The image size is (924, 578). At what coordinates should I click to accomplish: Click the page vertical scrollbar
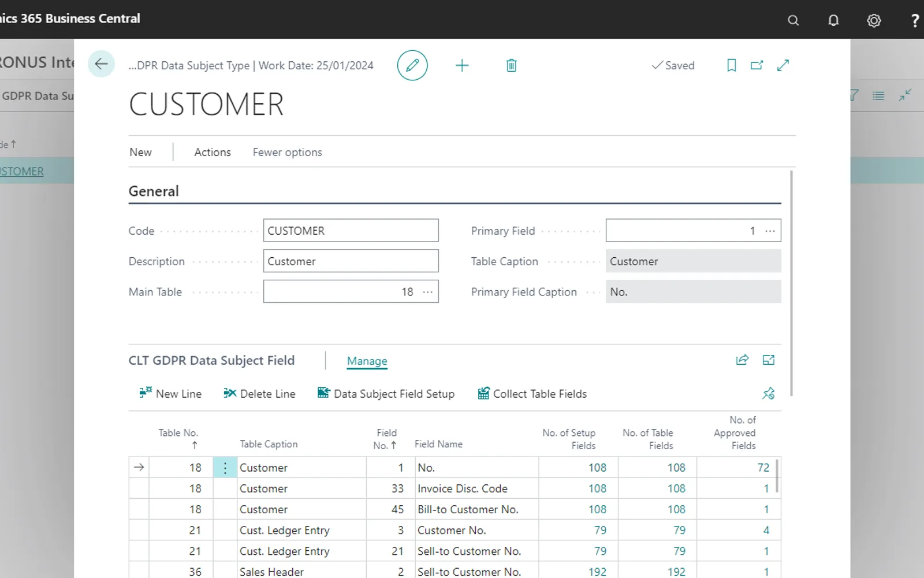pos(791,283)
